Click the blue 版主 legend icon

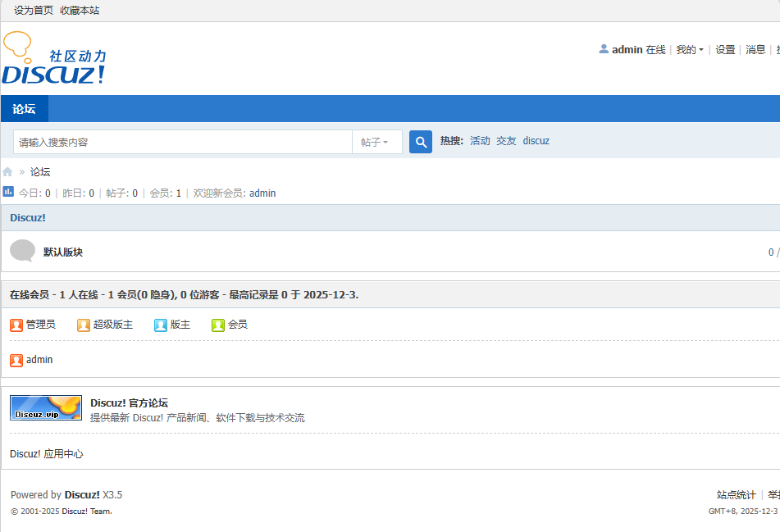161,325
